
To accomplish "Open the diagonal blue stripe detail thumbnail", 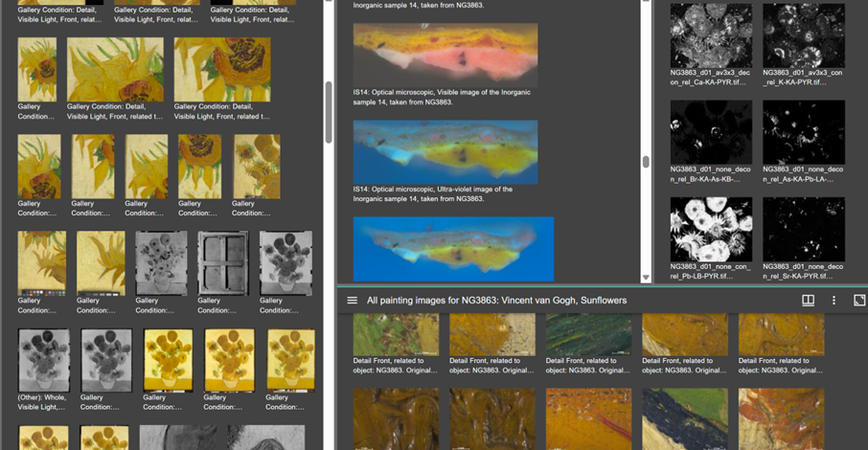I will click(x=685, y=419).
